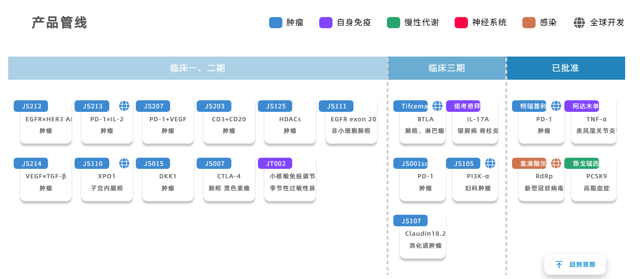Screen dimensions: 644x279
Task: Open the 临床一、二期 stage header
Action: tap(198, 68)
